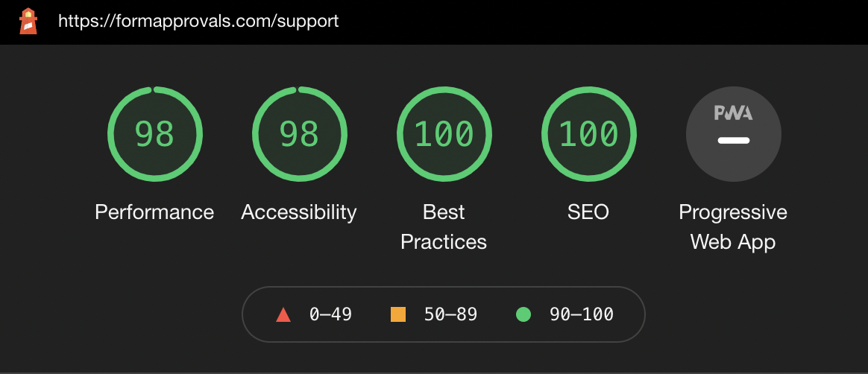Open the formapprovals.com/support URL link
This screenshot has height=374, width=868.
(198, 21)
